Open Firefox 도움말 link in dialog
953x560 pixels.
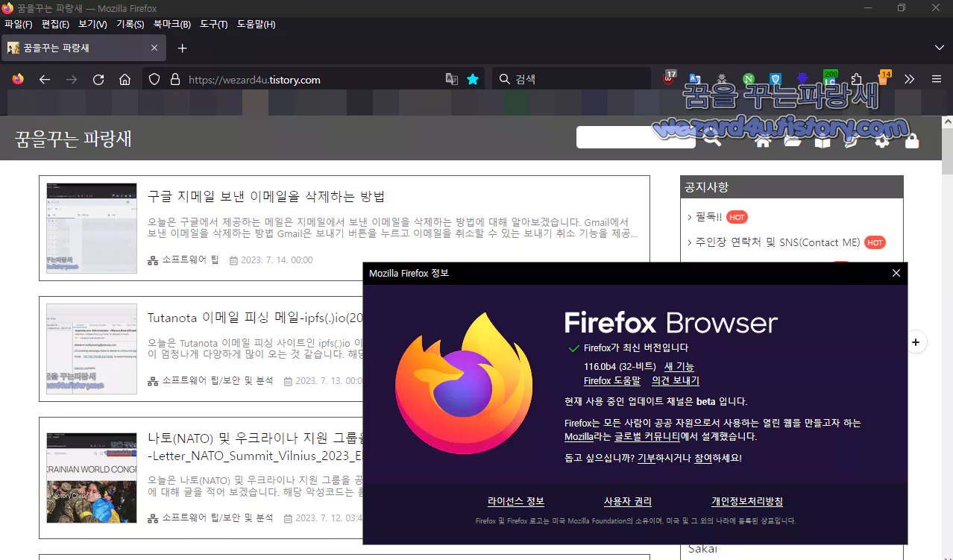(611, 380)
